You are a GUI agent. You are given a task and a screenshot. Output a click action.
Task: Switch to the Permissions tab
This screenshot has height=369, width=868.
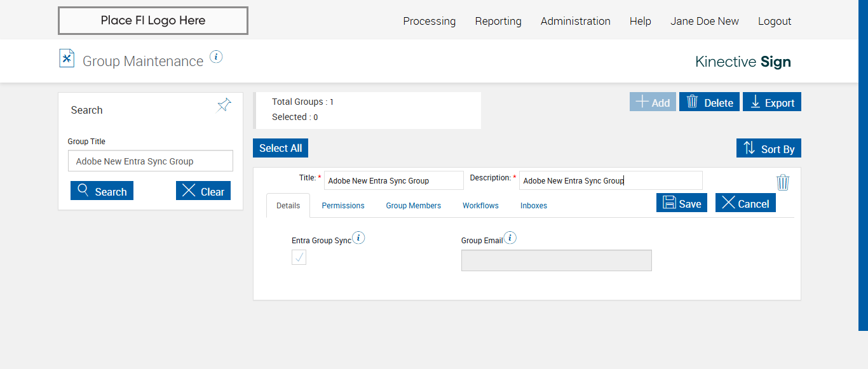[x=342, y=206]
